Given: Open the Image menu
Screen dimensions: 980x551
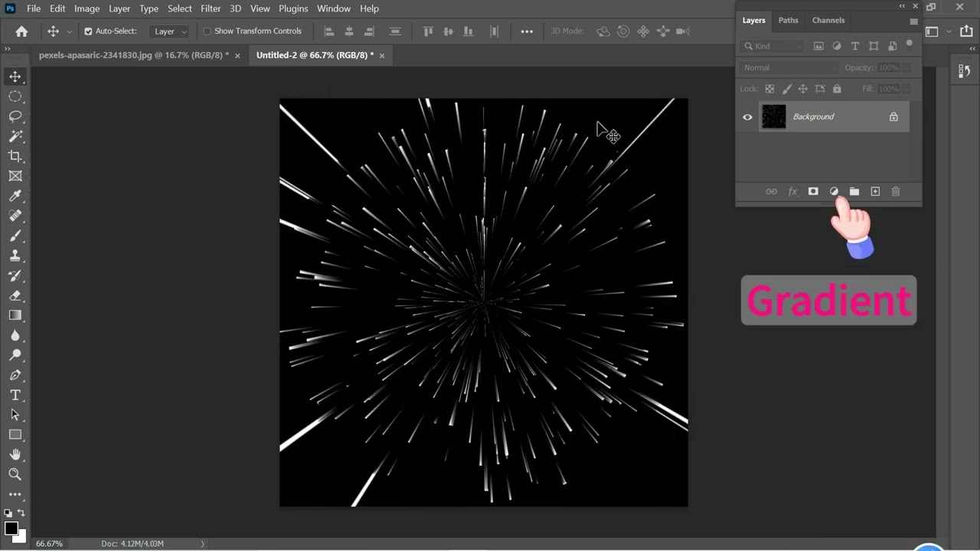Looking at the screenshot, I should click(87, 8).
